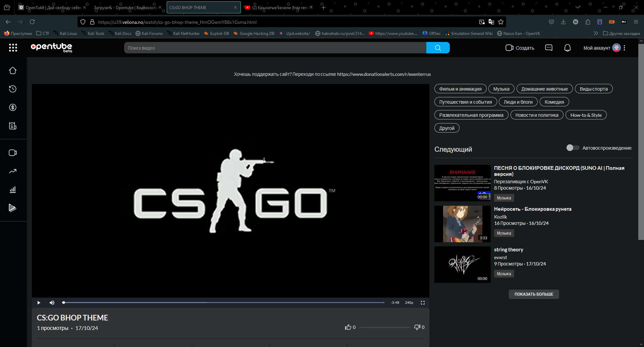
Task: Open watch history icon in sidebar
Action: [x=13, y=89]
